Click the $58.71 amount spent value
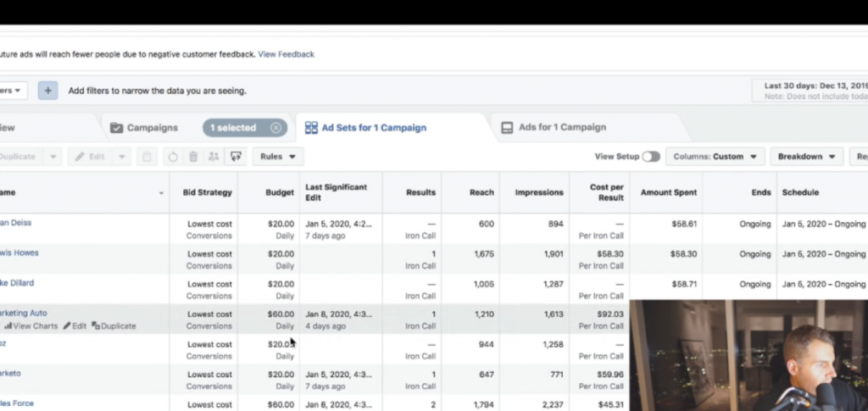The width and height of the screenshot is (868, 411). pos(684,284)
